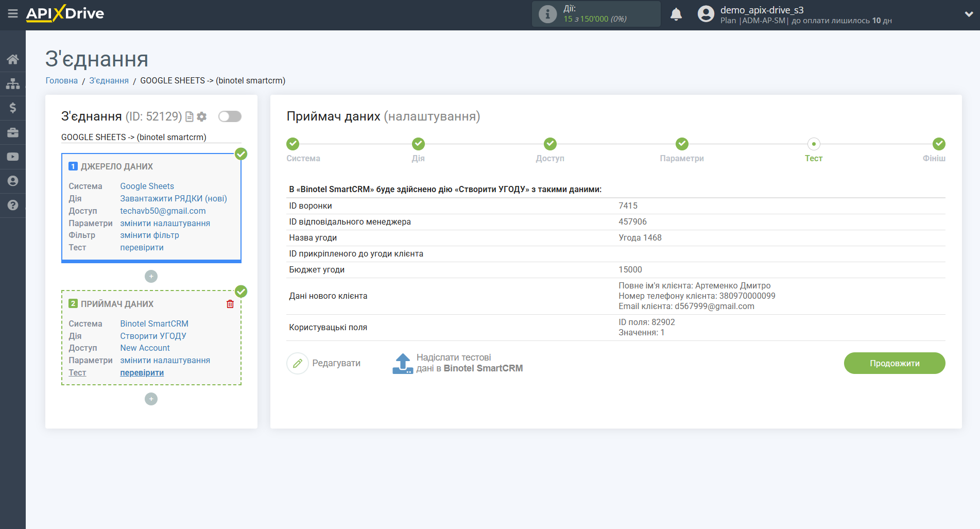The height and width of the screenshot is (529, 980).
Task: Open Binotel SmartCRM system link
Action: click(154, 323)
